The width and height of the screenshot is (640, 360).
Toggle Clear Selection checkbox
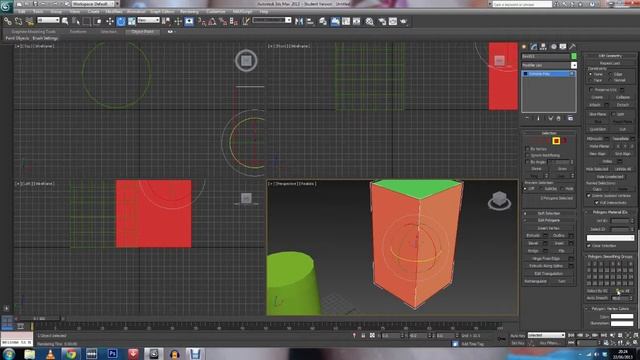click(x=589, y=246)
